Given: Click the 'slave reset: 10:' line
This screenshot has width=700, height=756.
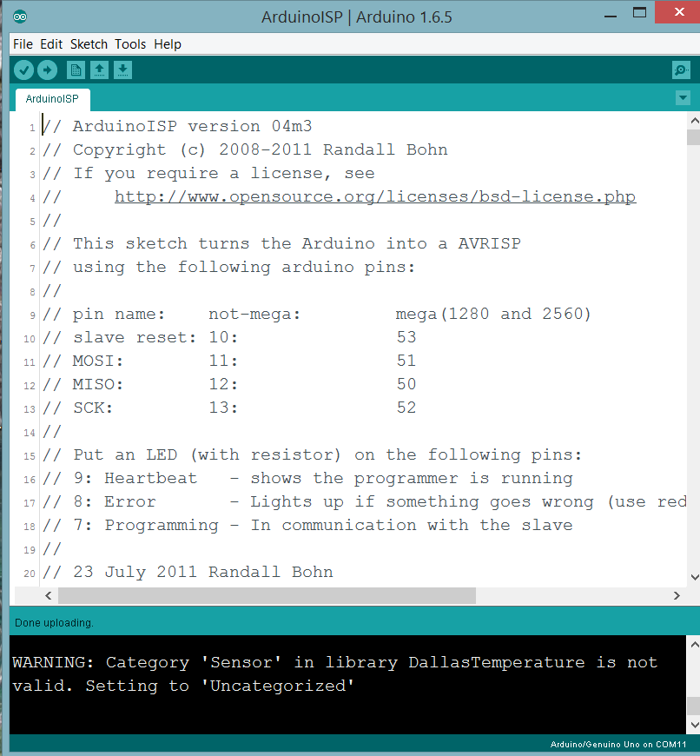Looking at the screenshot, I should pyautogui.click(x=229, y=337).
